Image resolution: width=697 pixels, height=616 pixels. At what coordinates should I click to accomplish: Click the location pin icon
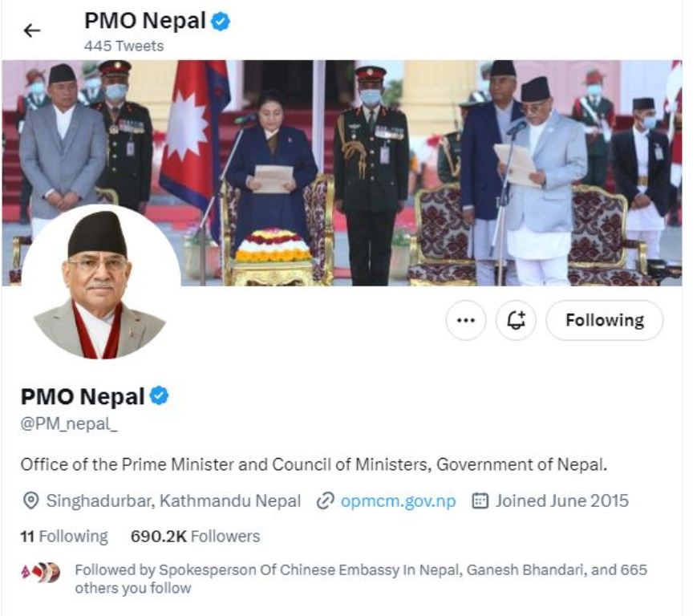click(30, 500)
